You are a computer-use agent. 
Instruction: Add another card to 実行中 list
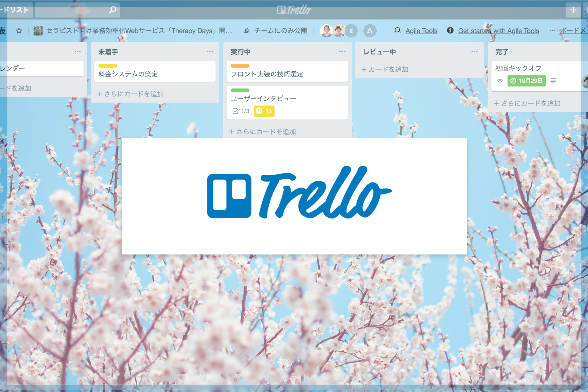pos(262,132)
